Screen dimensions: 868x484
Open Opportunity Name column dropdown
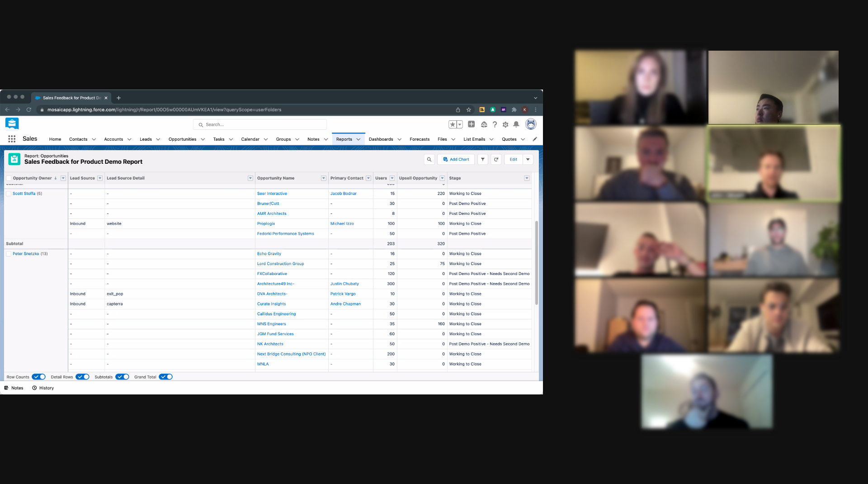click(324, 178)
